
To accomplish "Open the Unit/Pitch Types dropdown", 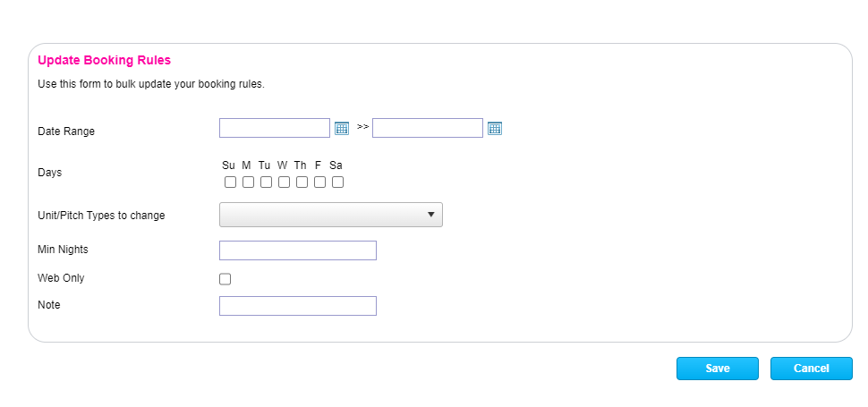I will pyautogui.click(x=331, y=215).
